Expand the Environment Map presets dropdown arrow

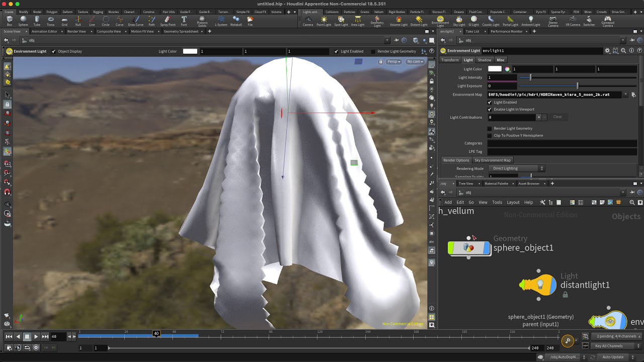coord(625,95)
